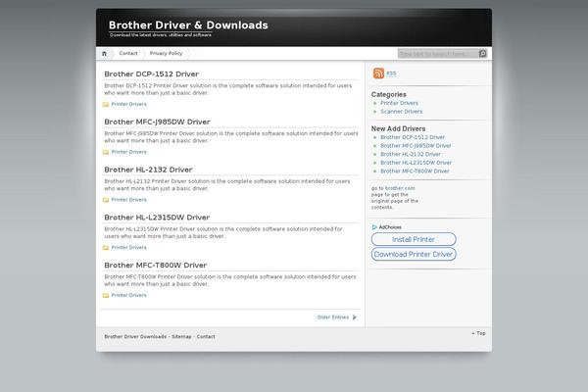
Task: Click the search magnifier icon
Action: tap(482, 54)
